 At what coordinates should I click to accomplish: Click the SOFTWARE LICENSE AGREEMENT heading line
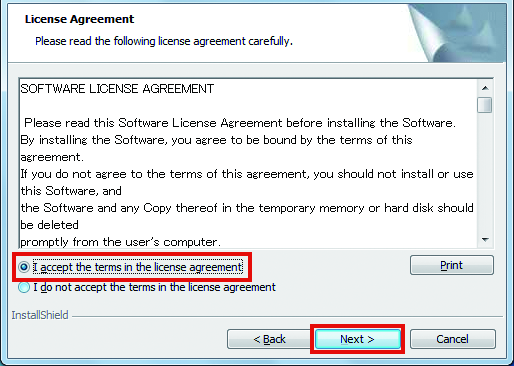pos(117,89)
